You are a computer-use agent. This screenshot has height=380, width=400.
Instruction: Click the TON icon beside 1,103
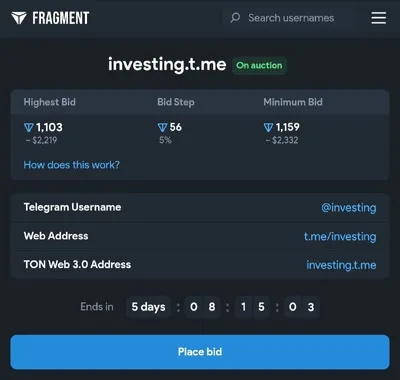(x=29, y=127)
